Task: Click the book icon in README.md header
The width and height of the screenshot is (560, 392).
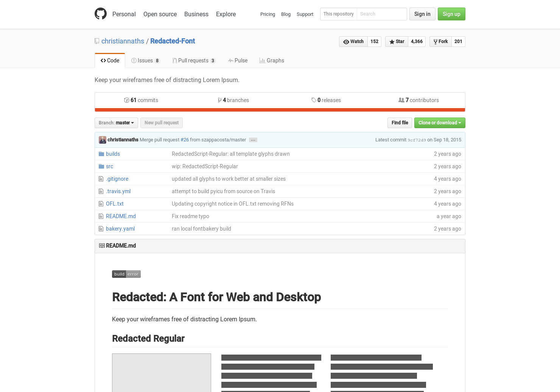Action: click(102, 246)
